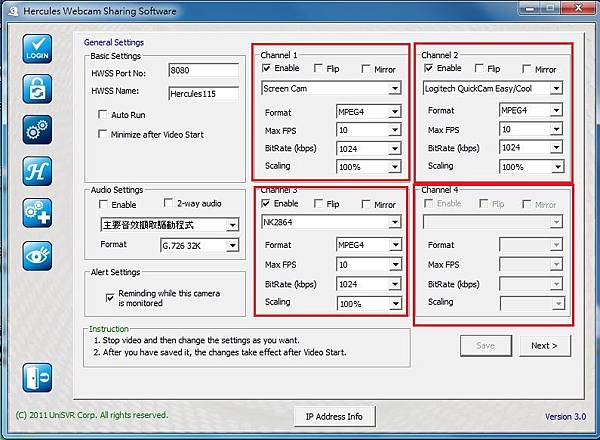Click the eye monitoring icon in the sidebar
Image resolution: width=600 pixels, height=440 pixels.
click(37, 256)
